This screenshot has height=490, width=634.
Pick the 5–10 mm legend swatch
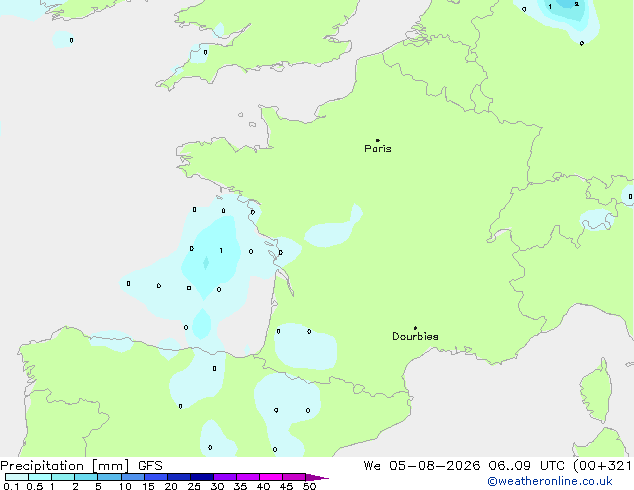click(109, 477)
